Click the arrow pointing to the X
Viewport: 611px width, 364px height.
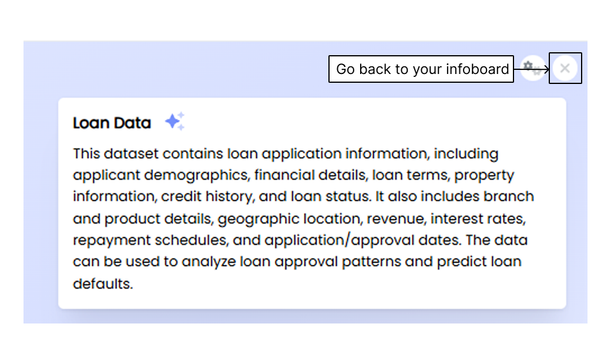point(532,69)
